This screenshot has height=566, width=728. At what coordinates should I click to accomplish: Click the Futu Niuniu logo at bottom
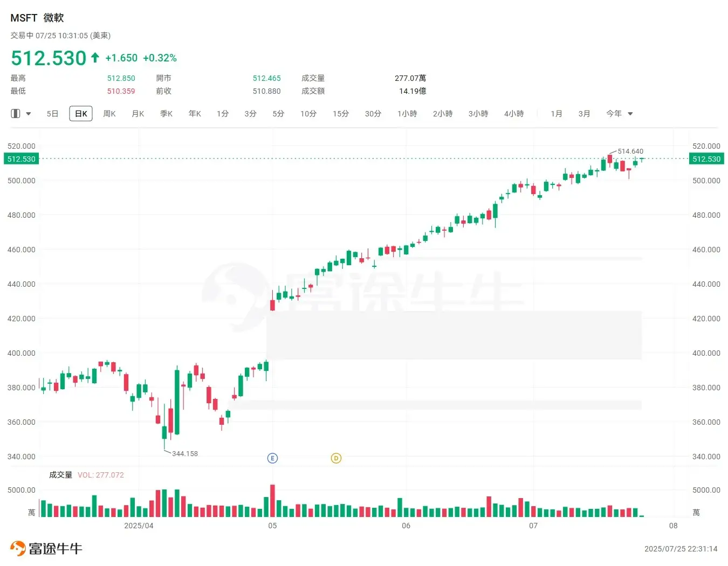tap(46, 549)
